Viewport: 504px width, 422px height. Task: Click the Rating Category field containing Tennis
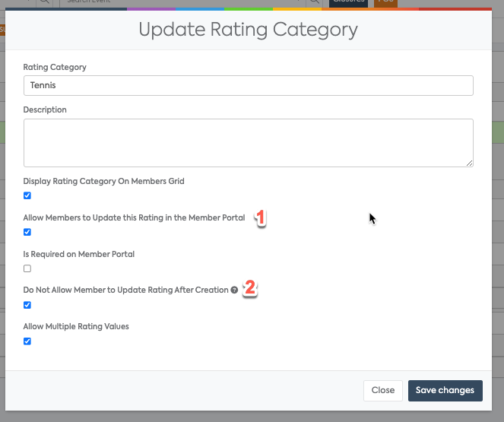(248, 85)
